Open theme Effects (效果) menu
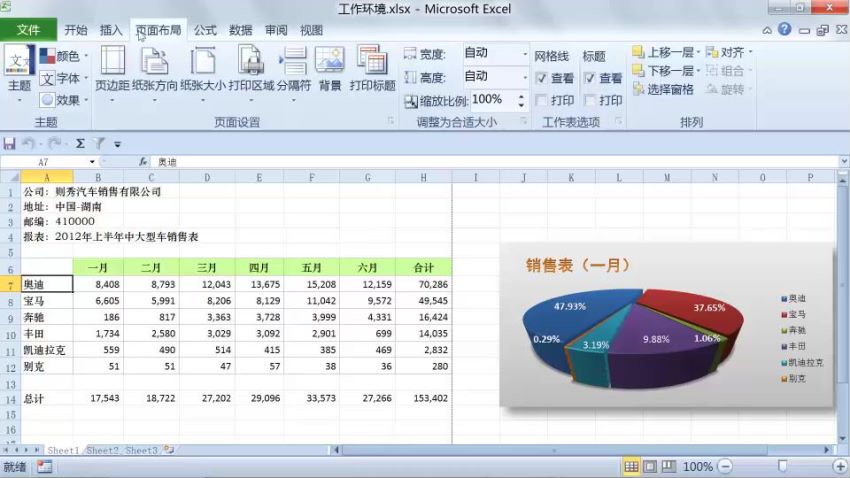The width and height of the screenshot is (850, 478). (63, 100)
